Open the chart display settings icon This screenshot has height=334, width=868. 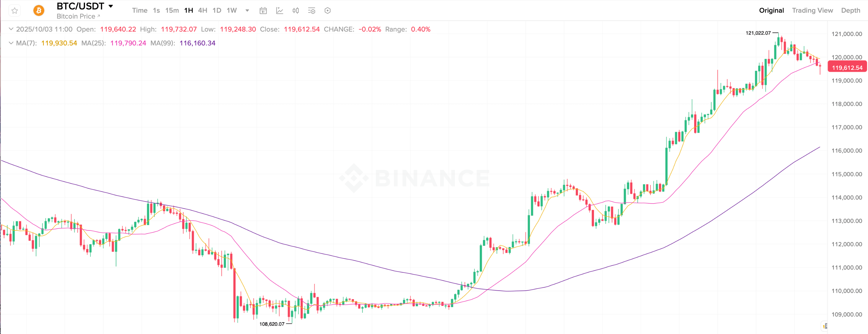312,11
